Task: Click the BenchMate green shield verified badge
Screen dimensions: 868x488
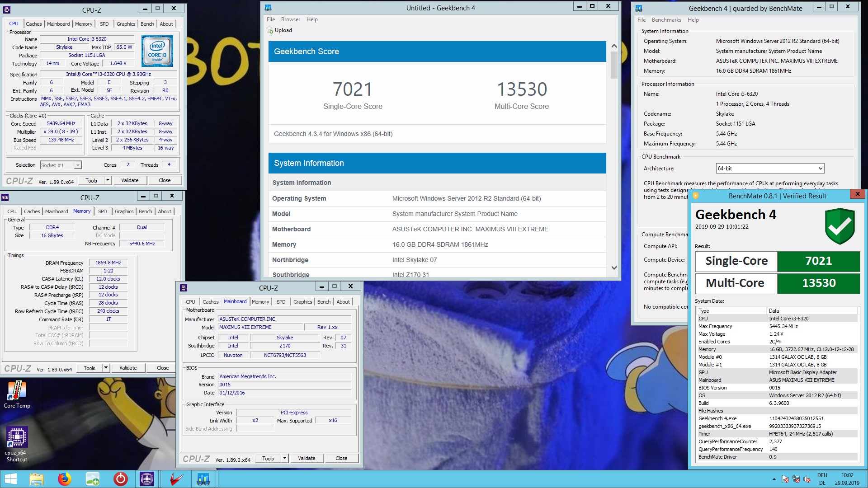Action: [840, 226]
